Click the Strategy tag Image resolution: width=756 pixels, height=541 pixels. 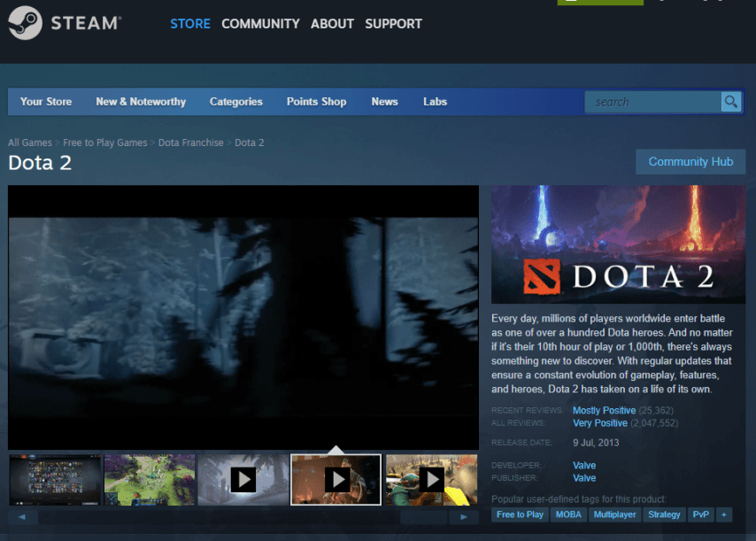point(664,514)
